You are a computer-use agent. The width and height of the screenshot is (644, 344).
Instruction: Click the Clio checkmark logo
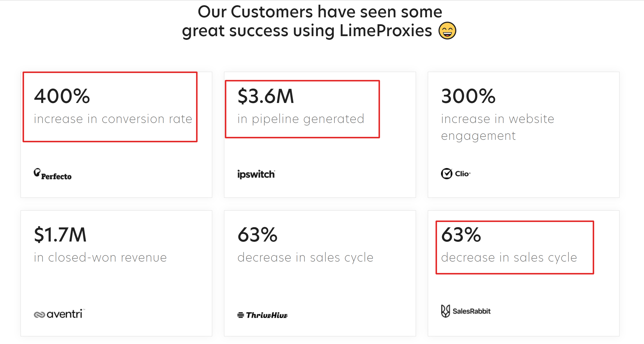(455, 173)
